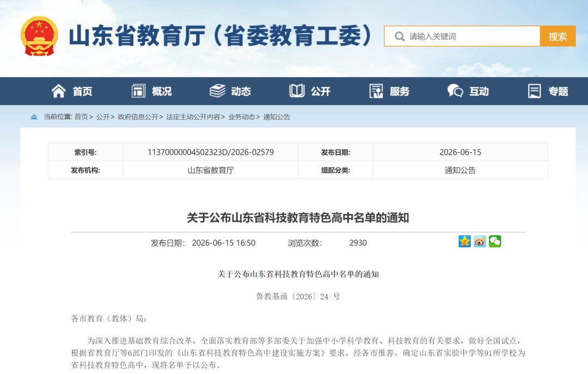Click the 索引号 label cell
588x374 pixels.
[85, 152]
